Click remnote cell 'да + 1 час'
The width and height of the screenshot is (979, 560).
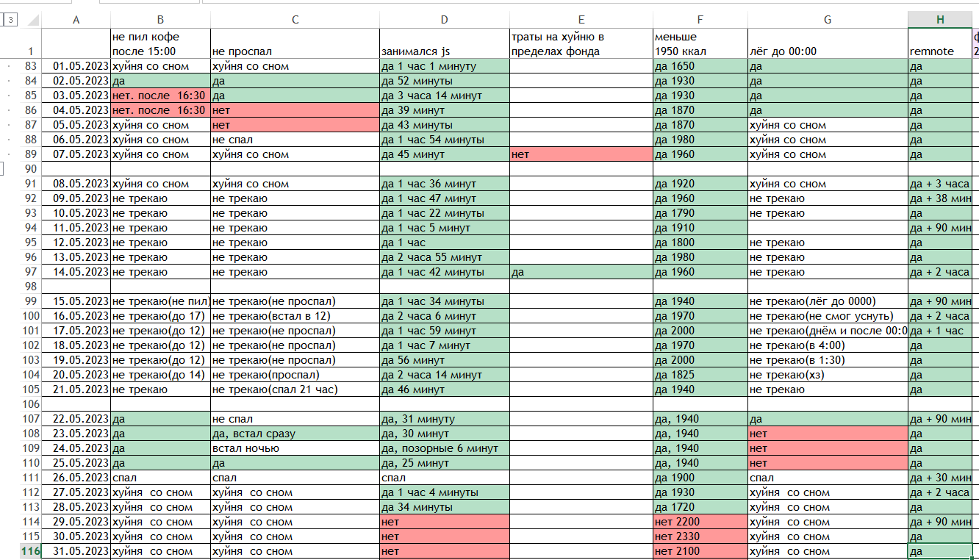[x=940, y=331]
